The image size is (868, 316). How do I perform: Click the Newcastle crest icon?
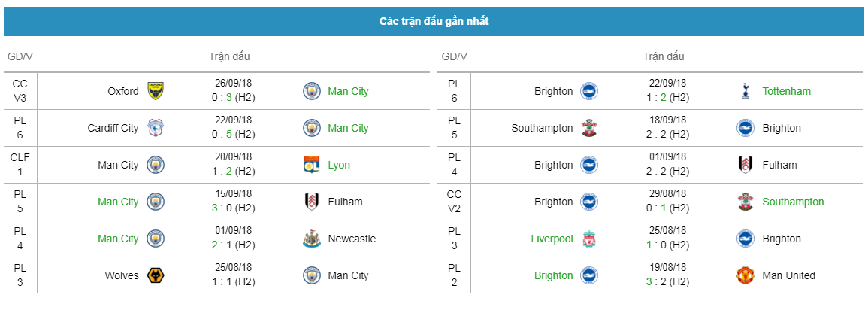(312, 239)
